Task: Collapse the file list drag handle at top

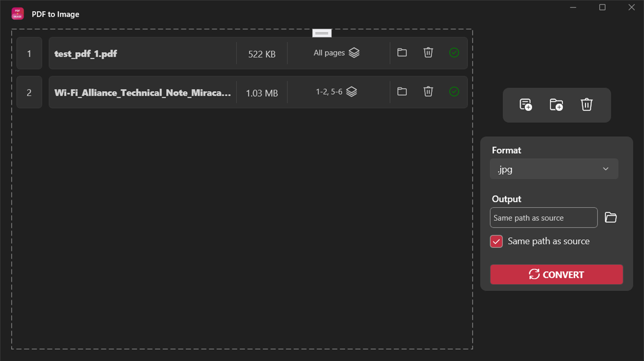Action: click(x=321, y=33)
